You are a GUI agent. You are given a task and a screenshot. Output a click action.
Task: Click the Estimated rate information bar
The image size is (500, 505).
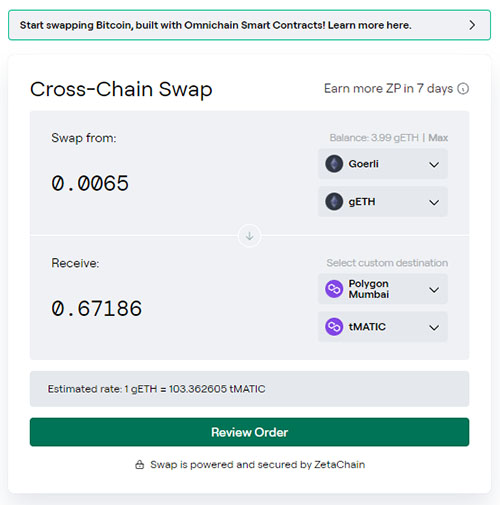[x=249, y=389]
